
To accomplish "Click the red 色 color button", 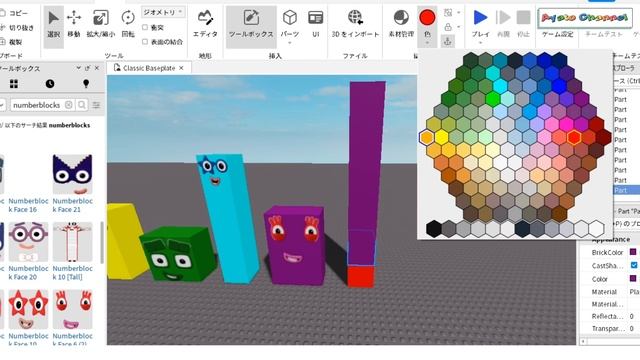I will click(x=427, y=18).
